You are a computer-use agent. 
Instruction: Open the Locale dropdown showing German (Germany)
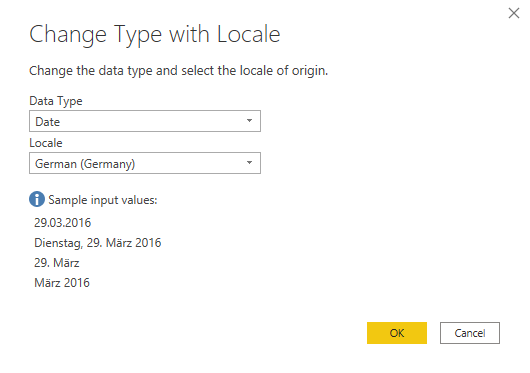pos(145,163)
